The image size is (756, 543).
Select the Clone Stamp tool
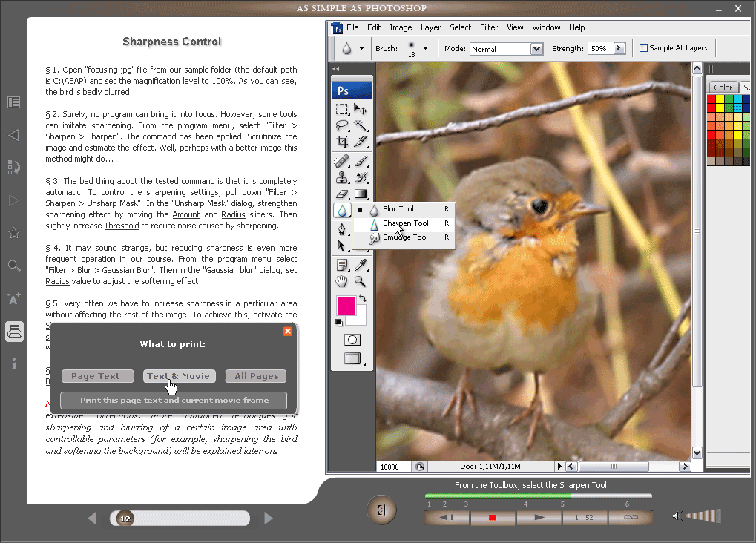(x=342, y=177)
